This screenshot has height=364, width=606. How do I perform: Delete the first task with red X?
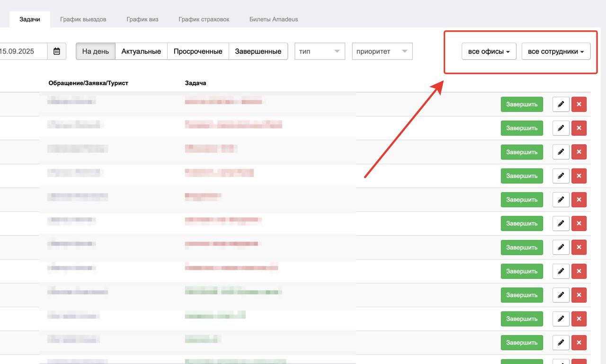pyautogui.click(x=579, y=104)
